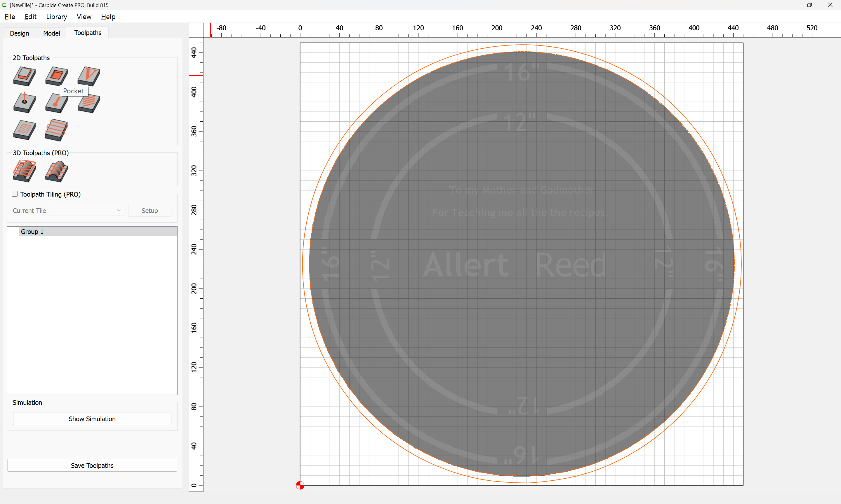Open the Edit menu
Image resolution: width=841 pixels, height=504 pixels.
click(30, 17)
